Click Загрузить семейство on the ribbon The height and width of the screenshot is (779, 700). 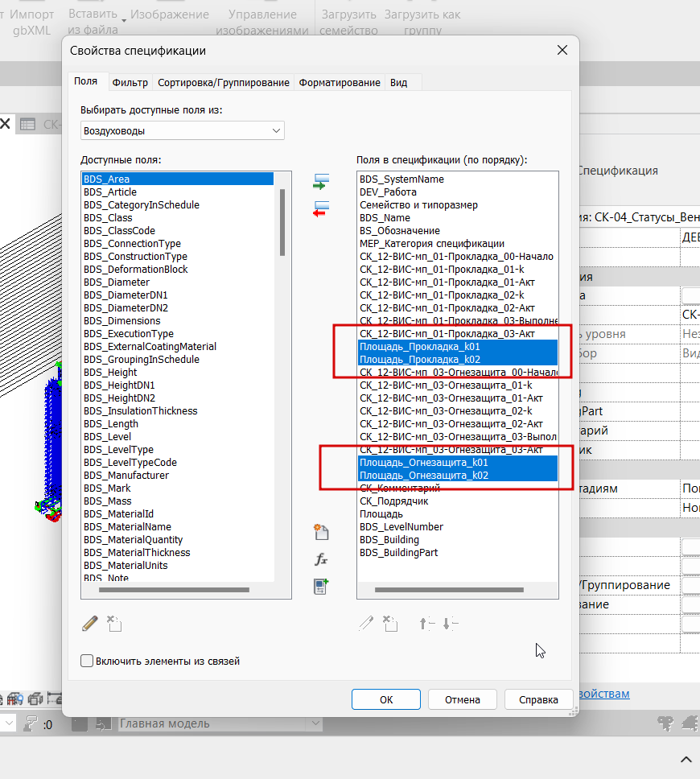[348, 22]
